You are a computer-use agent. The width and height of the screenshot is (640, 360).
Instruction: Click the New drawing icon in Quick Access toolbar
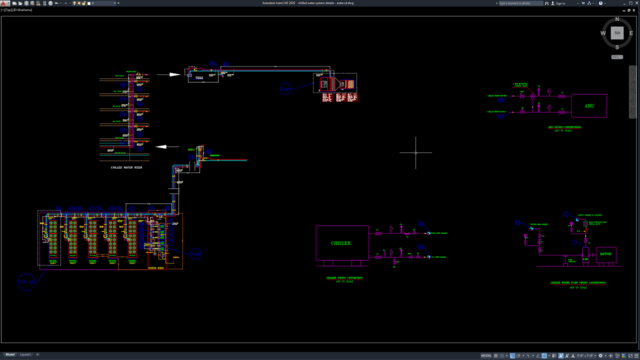tap(14, 3)
